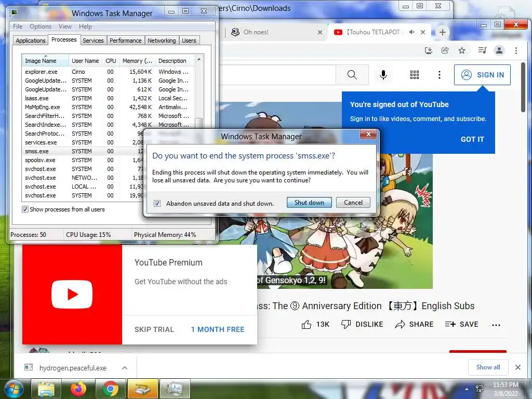Switch to the Networking tab
This screenshot has height=399, width=532.
pos(162,41)
